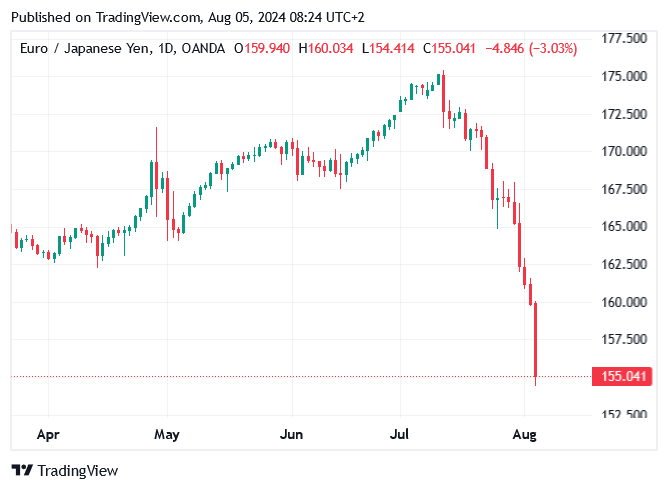Click the Jun label on time axis

(x=291, y=435)
